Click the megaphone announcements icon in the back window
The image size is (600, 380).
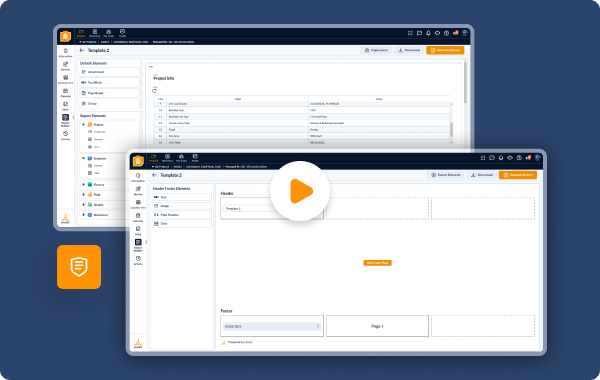click(x=455, y=33)
